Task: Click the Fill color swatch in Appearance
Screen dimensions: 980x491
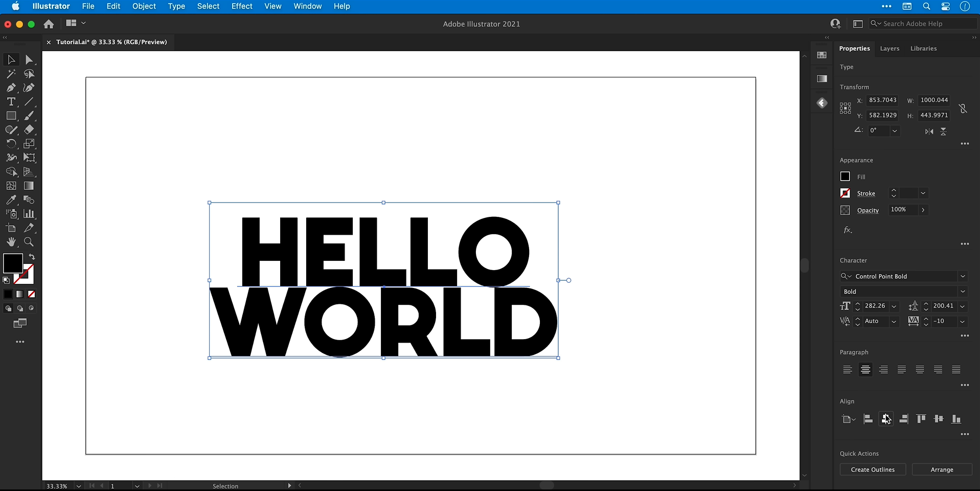Action: click(x=845, y=176)
